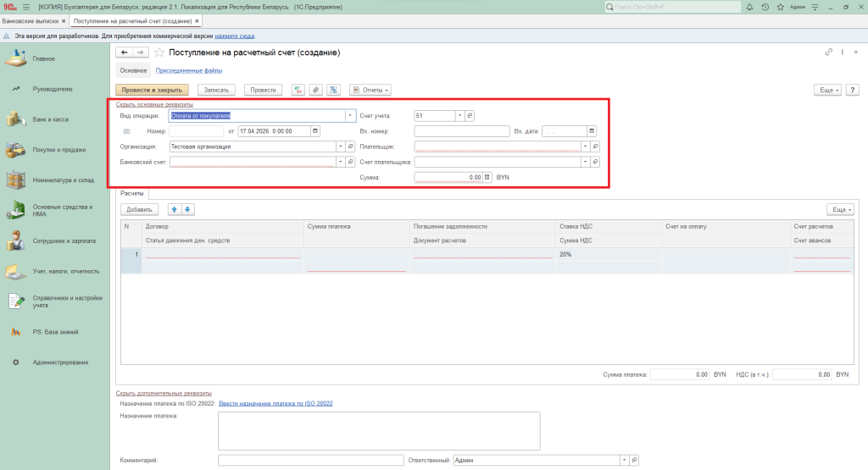This screenshot has height=470, width=868.
Task: Click the attached files paperclip icon
Action: tap(315, 90)
